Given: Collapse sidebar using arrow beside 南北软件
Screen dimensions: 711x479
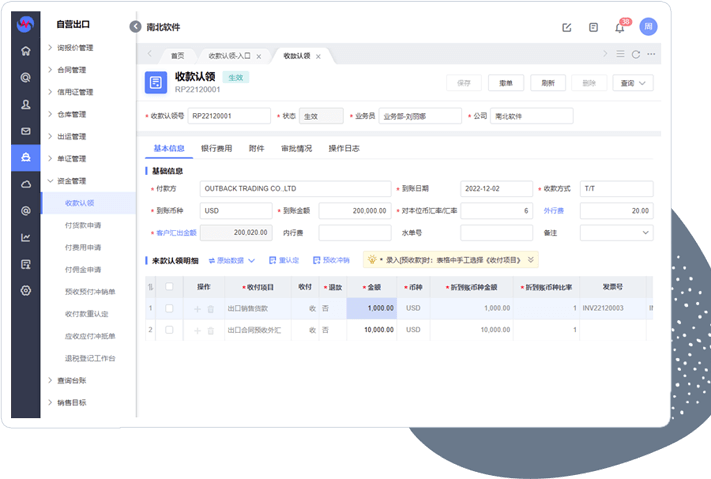Looking at the screenshot, I should pyautogui.click(x=136, y=27).
